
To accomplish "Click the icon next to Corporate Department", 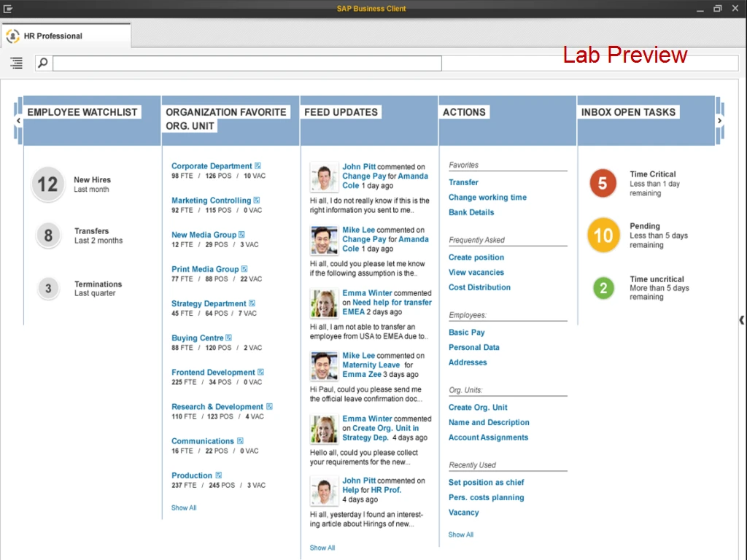I will point(258,166).
